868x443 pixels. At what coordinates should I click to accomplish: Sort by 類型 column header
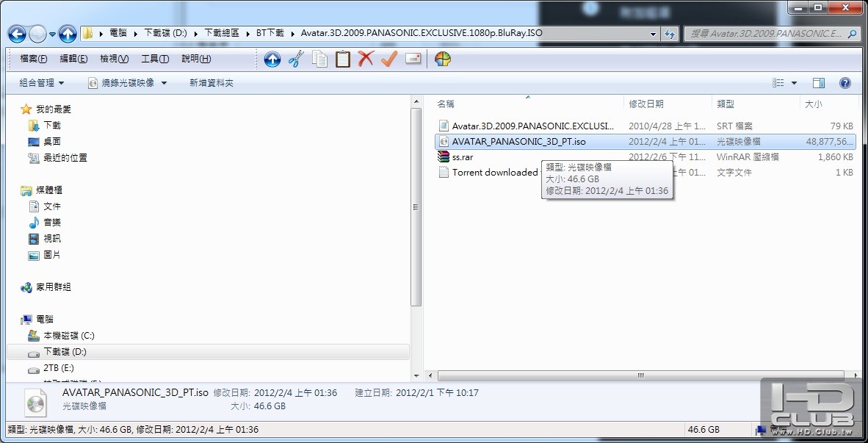point(726,104)
